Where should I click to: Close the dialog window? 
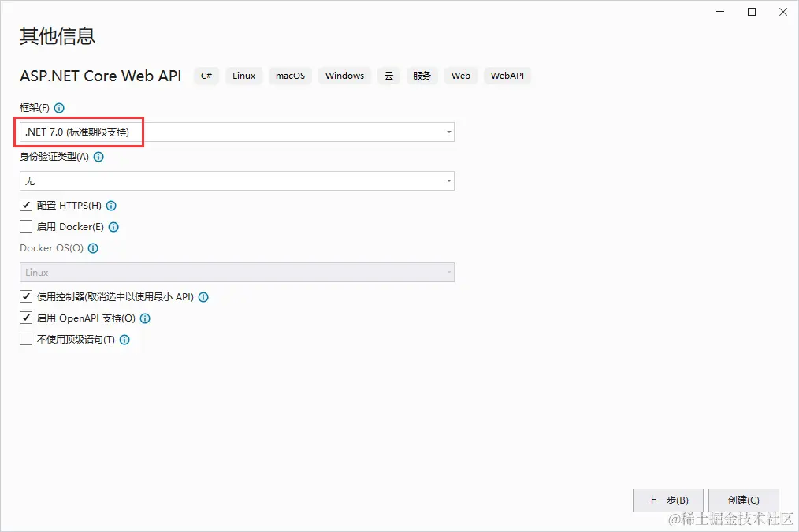click(x=783, y=12)
